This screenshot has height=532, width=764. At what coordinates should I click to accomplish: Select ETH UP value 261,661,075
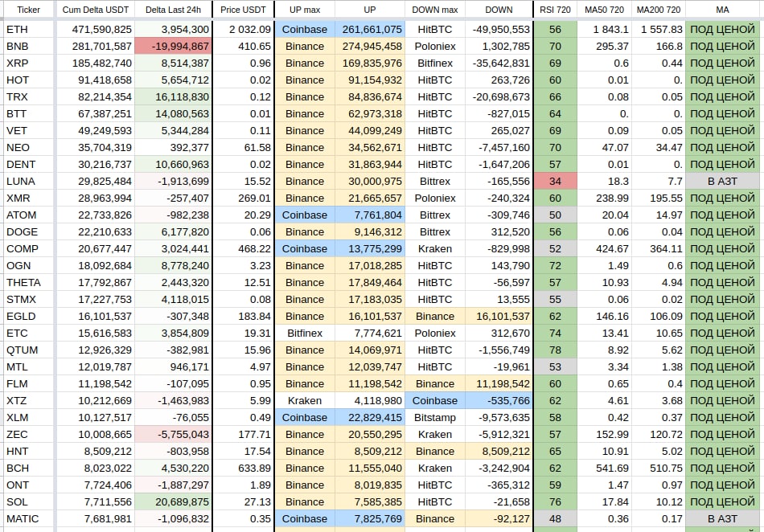(x=370, y=30)
